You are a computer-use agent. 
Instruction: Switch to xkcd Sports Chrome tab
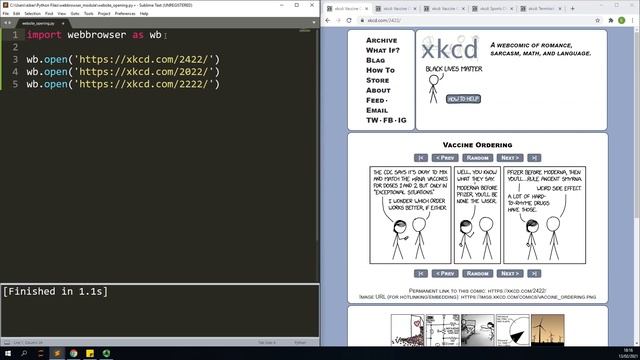click(x=492, y=9)
